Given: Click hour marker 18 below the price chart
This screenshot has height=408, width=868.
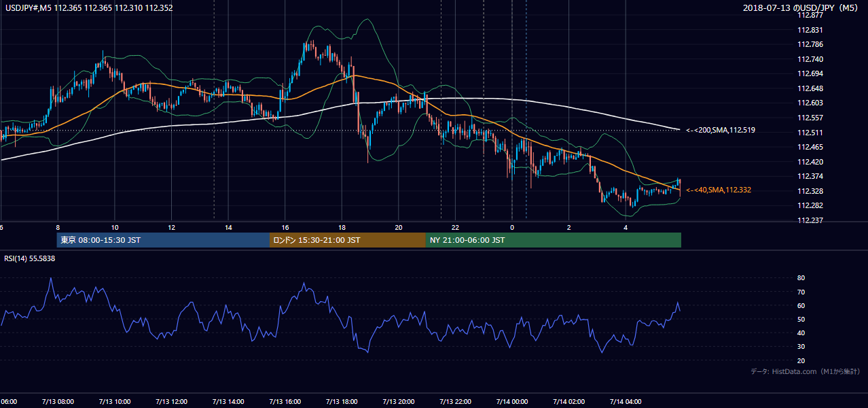Looking at the screenshot, I should tap(342, 228).
